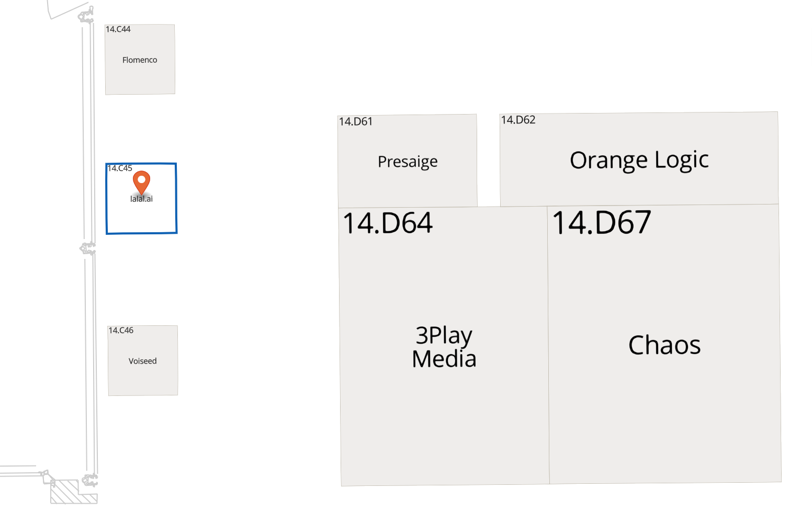Click the 14.C44 booth number label
This screenshot has height=522, width=812.
click(x=118, y=29)
